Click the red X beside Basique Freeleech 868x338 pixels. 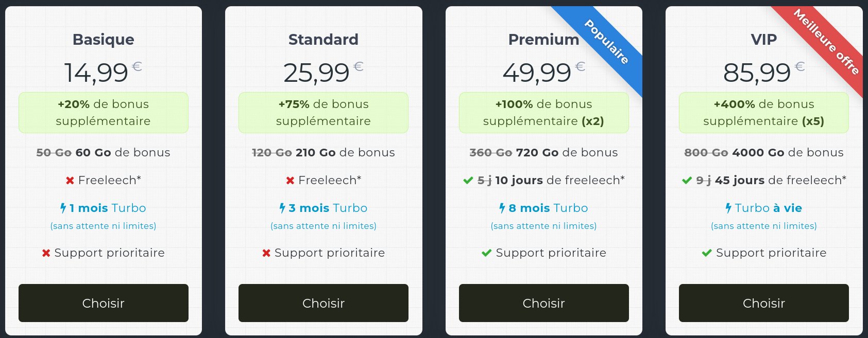point(70,181)
